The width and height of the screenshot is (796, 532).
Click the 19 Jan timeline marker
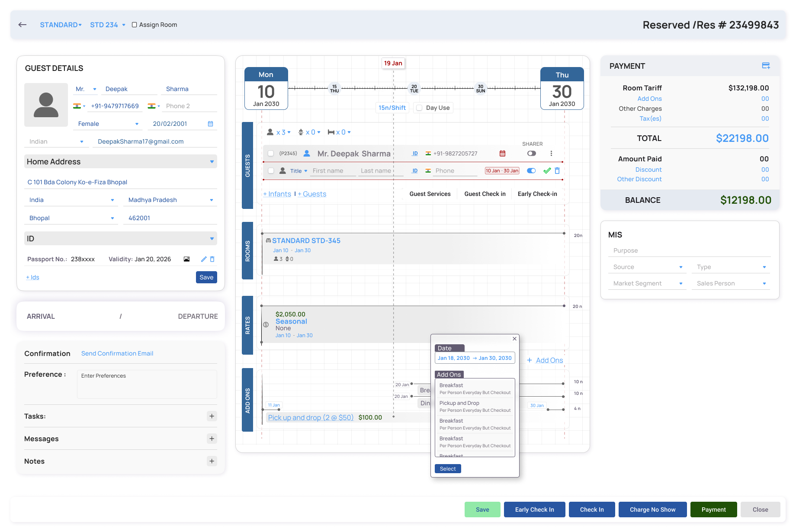coord(393,63)
